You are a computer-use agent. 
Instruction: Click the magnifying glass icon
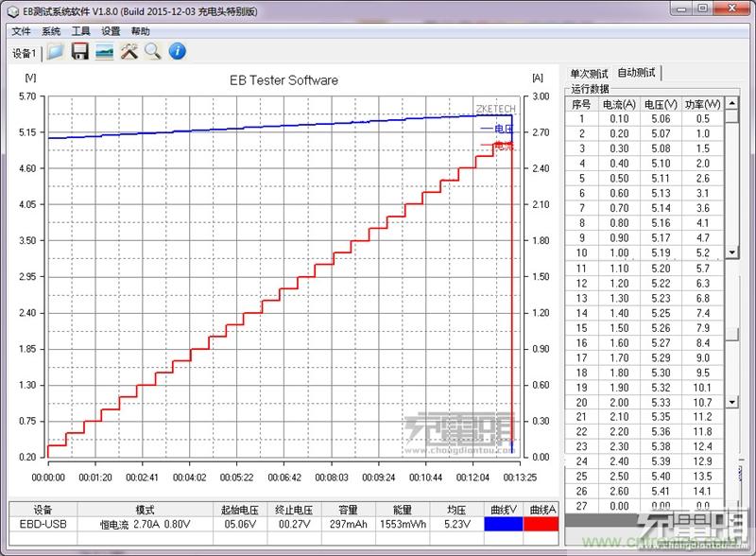pos(152,52)
